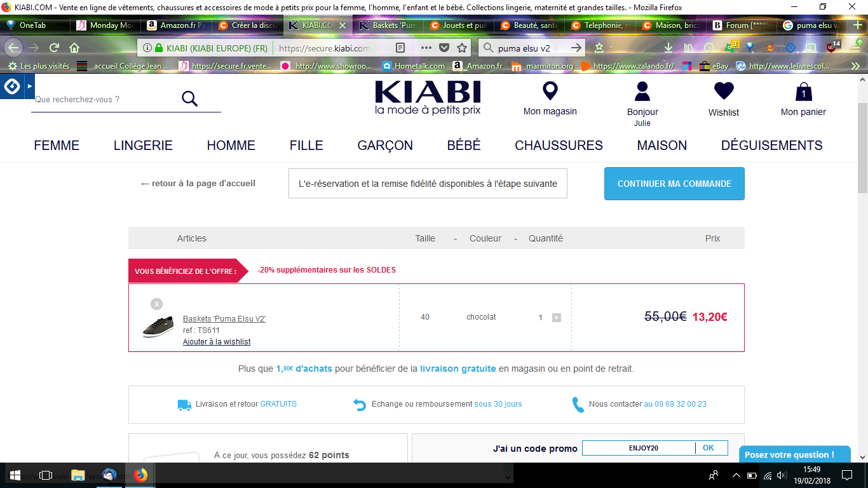Screen dimensions: 868x488
Task: Click the search magnifier icon on Kiabi
Action: click(x=189, y=98)
